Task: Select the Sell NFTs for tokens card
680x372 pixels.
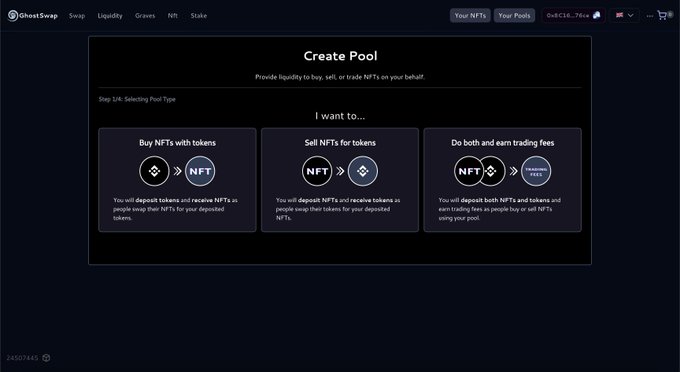Action: pyautogui.click(x=340, y=180)
